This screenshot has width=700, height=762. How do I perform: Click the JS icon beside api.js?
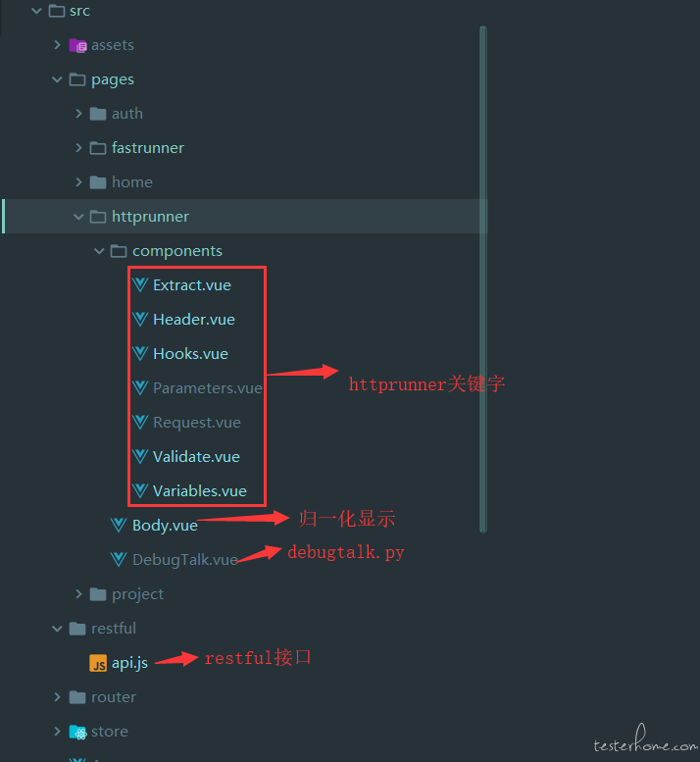tap(98, 663)
